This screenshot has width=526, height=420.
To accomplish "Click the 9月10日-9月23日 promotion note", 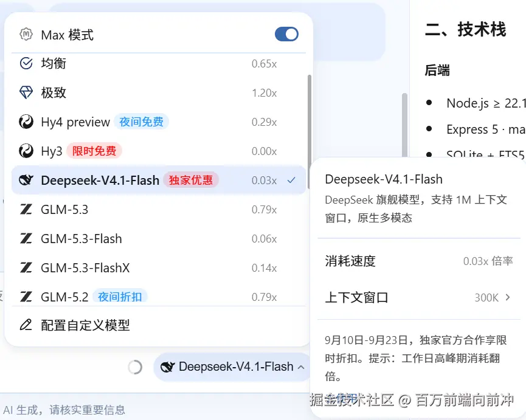I will tap(415, 358).
